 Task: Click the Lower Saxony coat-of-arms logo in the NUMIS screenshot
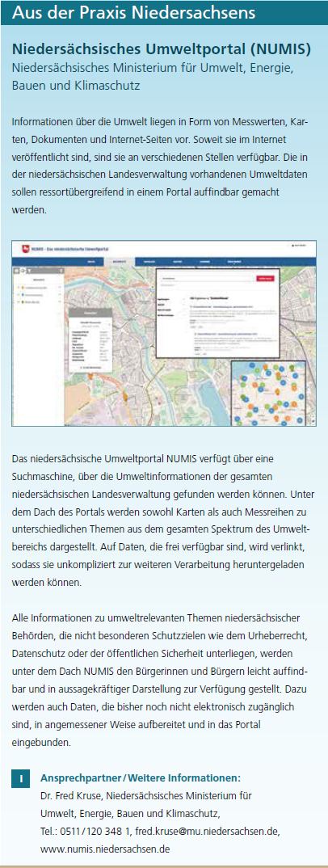[25, 249]
